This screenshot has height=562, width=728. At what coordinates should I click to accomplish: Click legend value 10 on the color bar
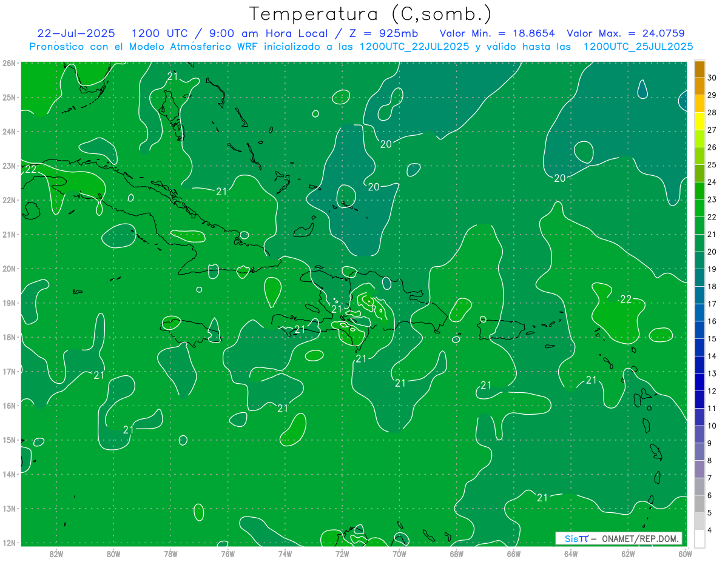click(712, 426)
